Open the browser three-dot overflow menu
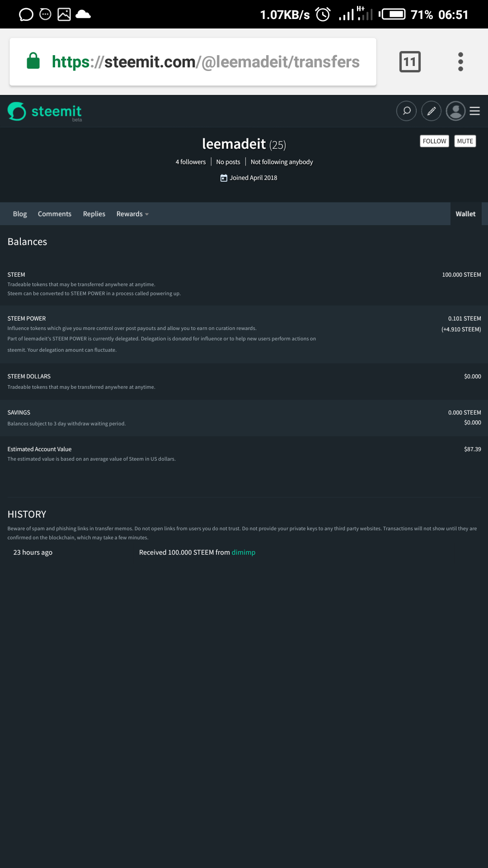Image resolution: width=488 pixels, height=868 pixels. click(x=460, y=62)
